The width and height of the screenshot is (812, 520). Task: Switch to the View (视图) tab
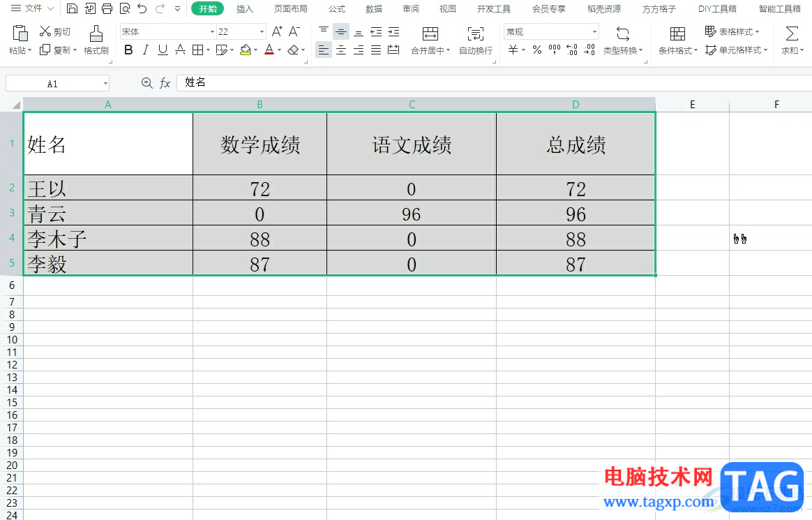tap(447, 9)
